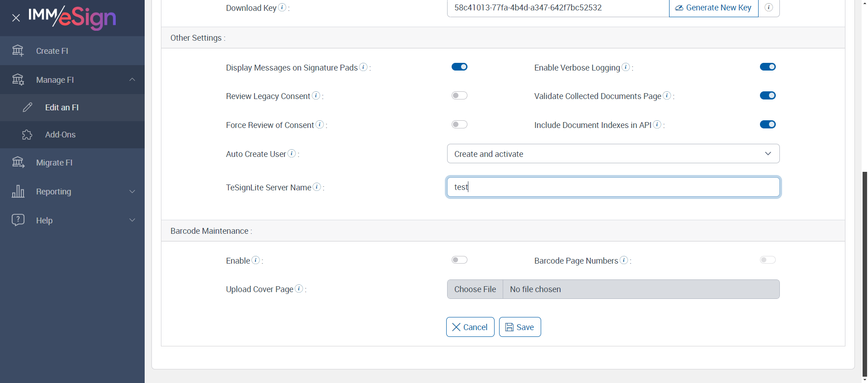
Task: Disable Include Document Indexes in API
Action: click(768, 124)
